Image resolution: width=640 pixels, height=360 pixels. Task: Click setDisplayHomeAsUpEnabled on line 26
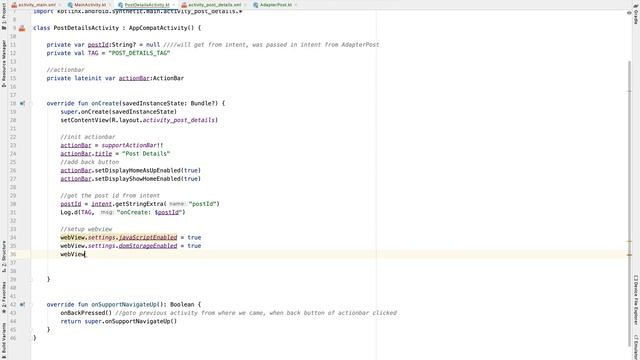[x=137, y=171]
